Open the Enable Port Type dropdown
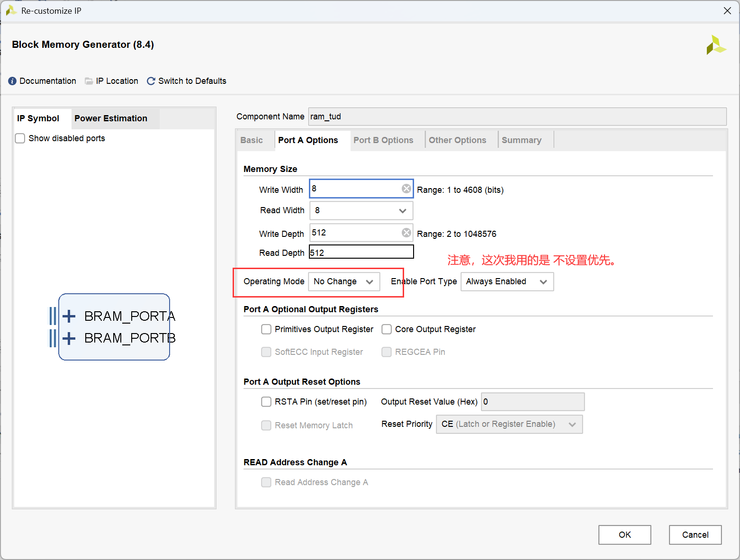740x560 pixels. (507, 281)
